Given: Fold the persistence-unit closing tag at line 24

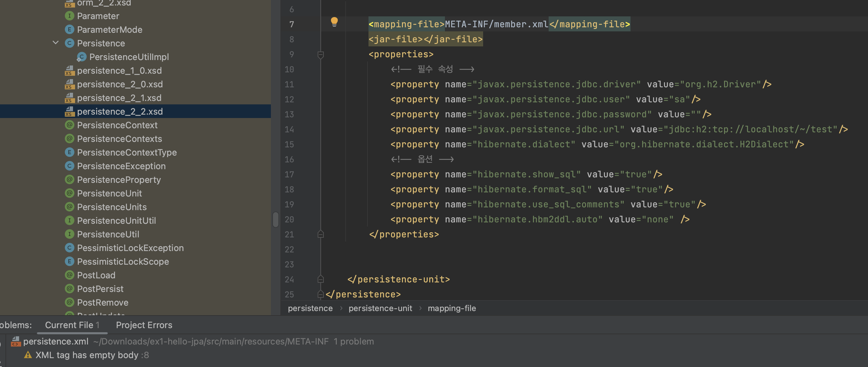Looking at the screenshot, I should click(321, 279).
